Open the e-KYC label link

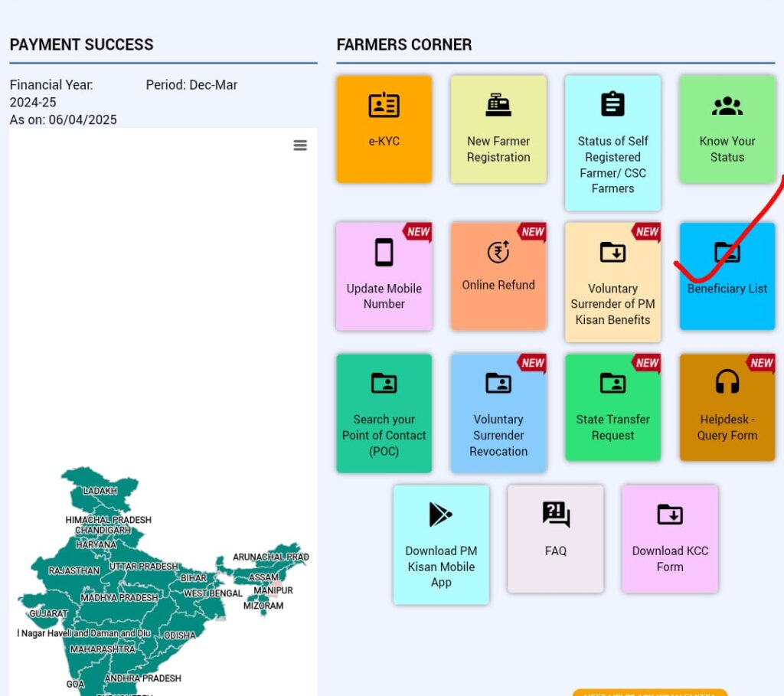coord(384,141)
